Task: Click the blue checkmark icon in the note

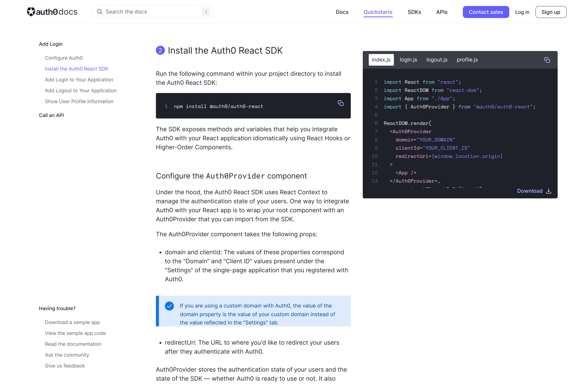Action: [x=169, y=306]
